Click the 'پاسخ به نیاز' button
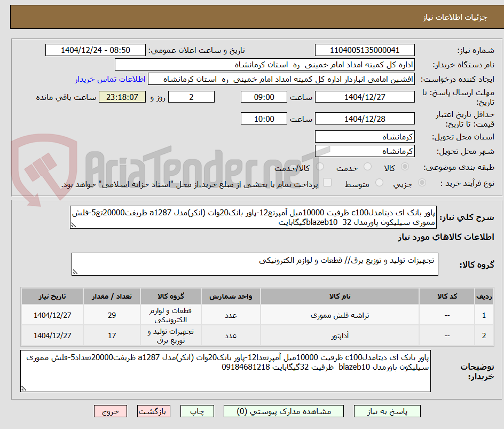 (387, 411)
